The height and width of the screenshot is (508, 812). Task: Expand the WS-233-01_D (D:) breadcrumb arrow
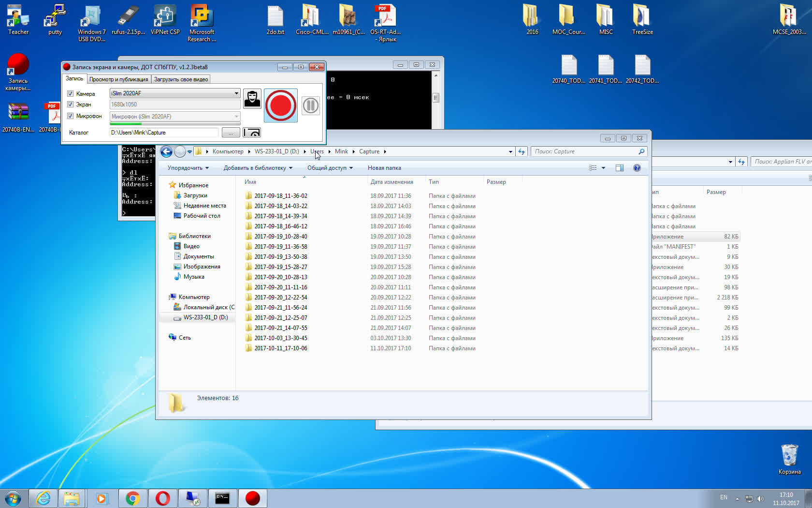coord(304,151)
